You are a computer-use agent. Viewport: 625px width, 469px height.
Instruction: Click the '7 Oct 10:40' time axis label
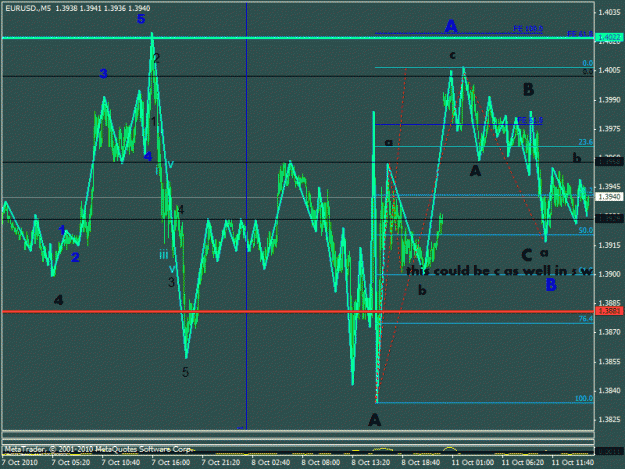click(x=120, y=462)
